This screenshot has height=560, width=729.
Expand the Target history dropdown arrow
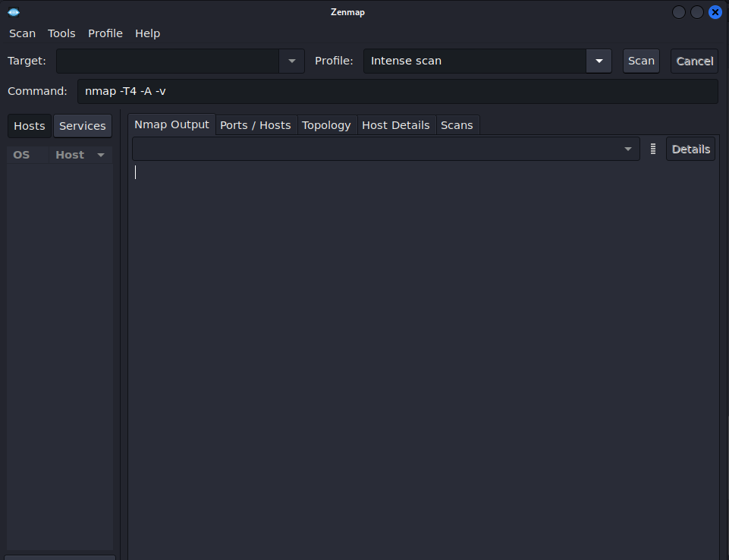[291, 61]
